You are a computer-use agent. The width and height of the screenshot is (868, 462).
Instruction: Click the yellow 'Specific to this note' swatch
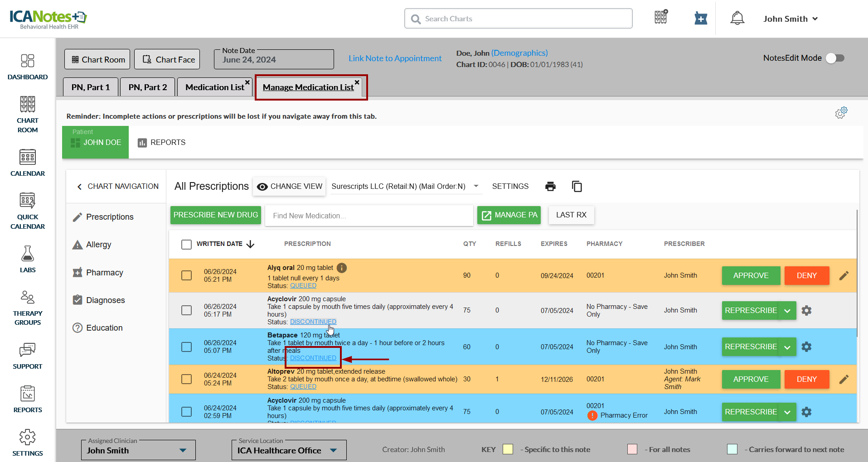508,449
